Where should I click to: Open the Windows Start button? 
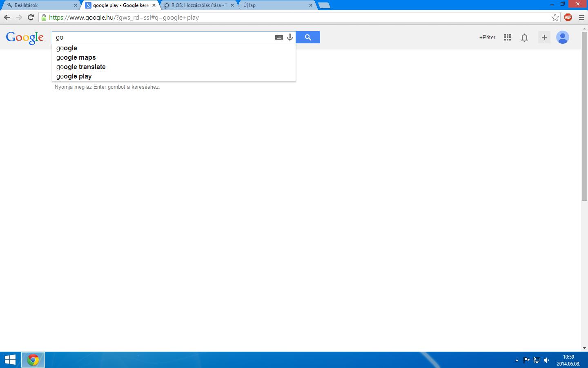point(10,360)
